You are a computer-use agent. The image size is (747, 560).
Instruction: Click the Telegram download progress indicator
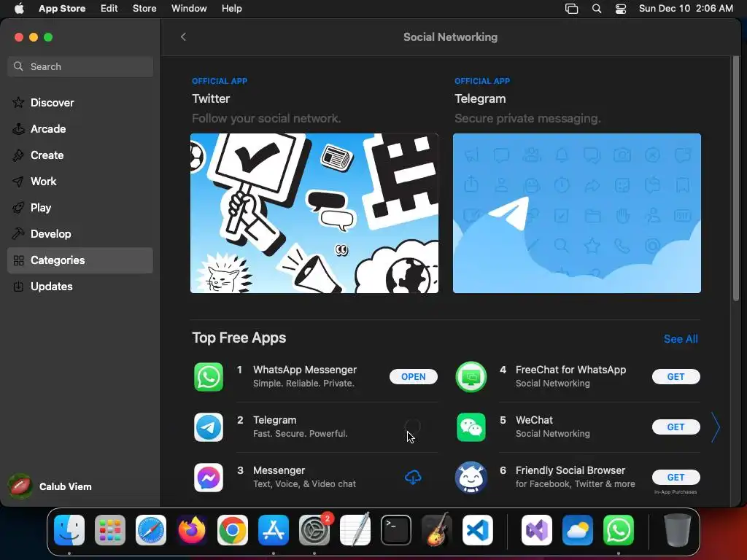413,426
